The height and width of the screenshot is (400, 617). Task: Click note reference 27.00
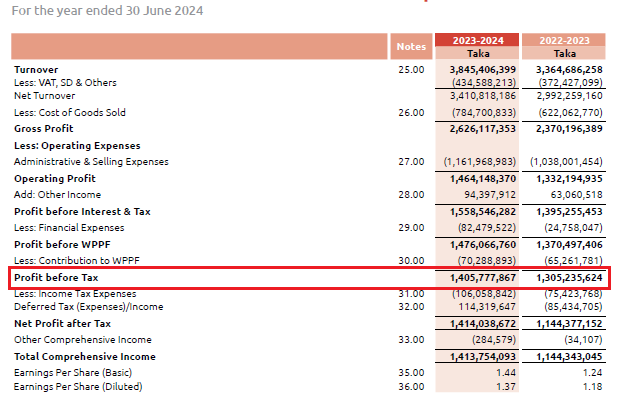coord(411,161)
